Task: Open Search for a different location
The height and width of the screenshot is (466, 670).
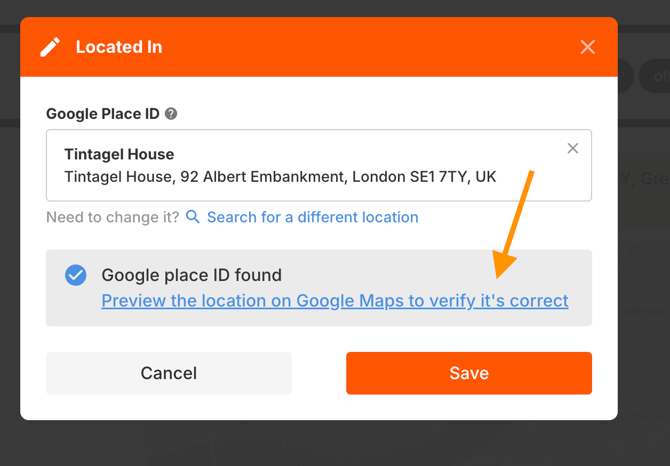Action: [x=312, y=217]
